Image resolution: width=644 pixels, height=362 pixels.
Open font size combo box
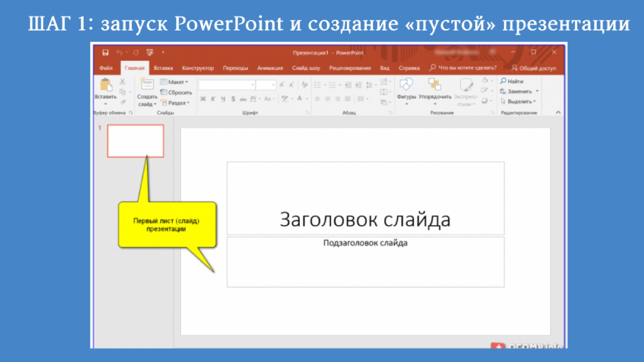(266, 85)
